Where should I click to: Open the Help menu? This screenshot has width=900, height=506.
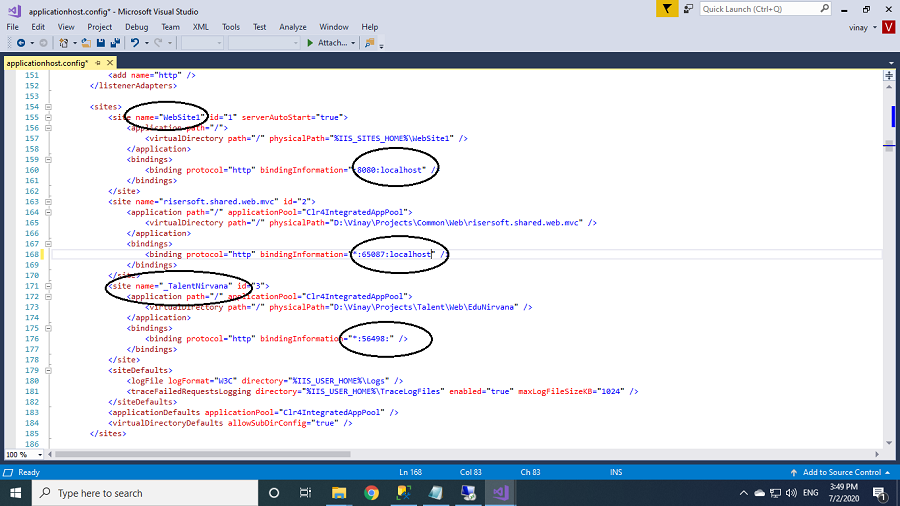click(370, 27)
